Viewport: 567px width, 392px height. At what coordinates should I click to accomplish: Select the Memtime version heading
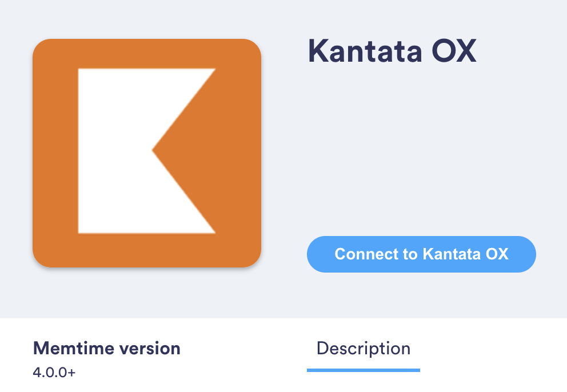(107, 347)
